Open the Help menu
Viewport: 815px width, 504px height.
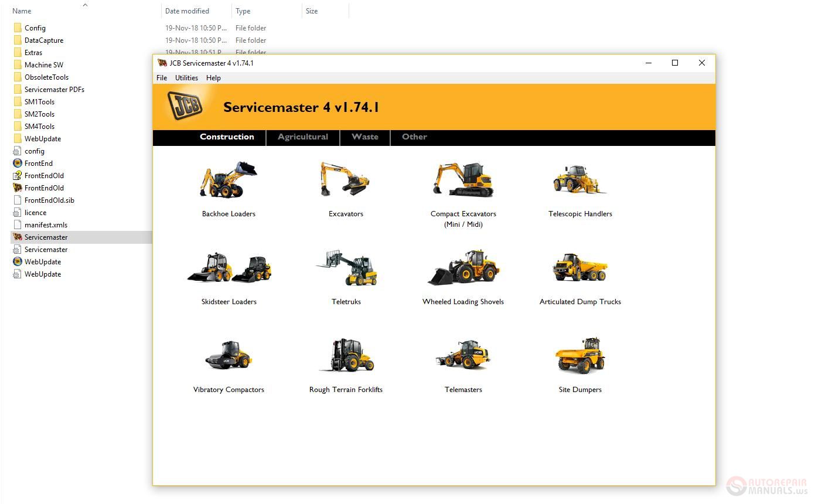213,77
